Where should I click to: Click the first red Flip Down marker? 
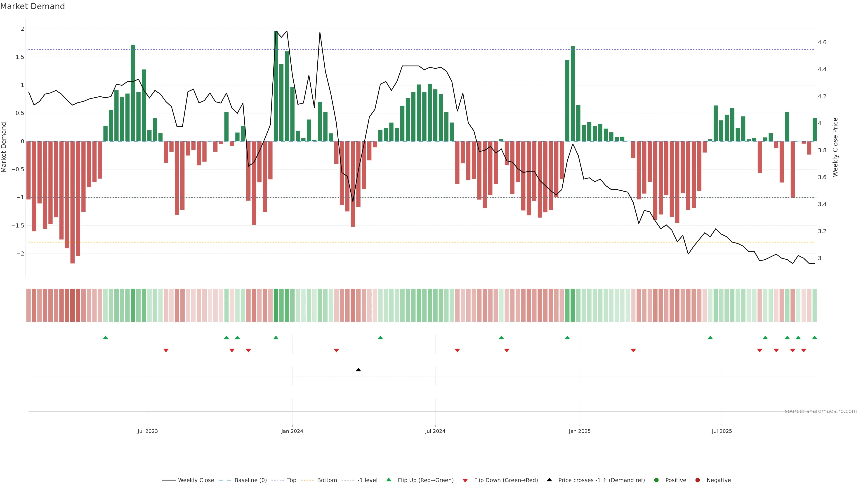[166, 351]
